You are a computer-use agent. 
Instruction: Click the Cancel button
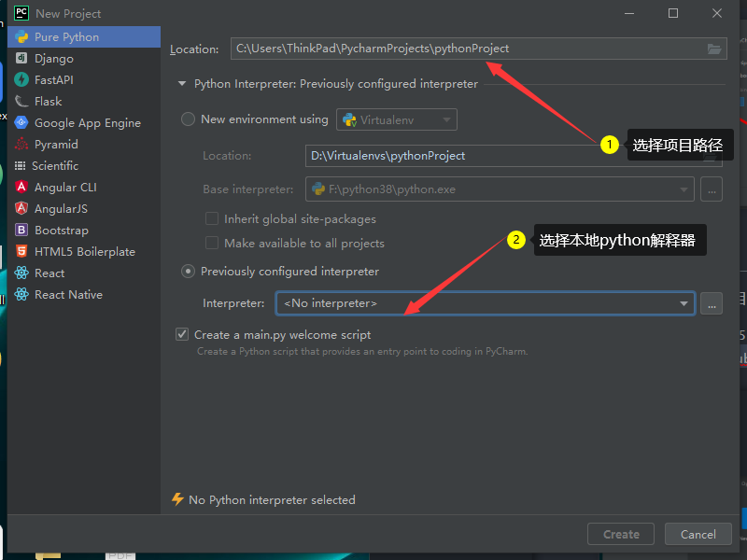[698, 534]
